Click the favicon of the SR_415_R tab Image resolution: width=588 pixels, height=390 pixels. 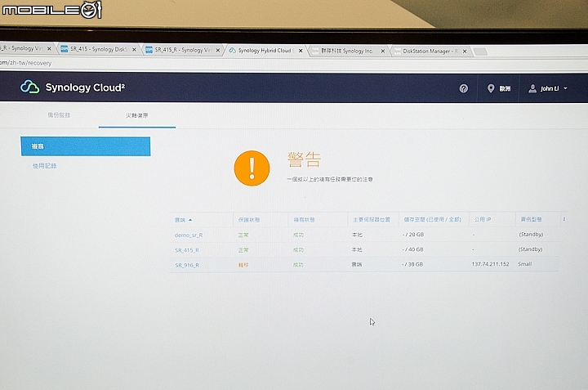tap(149, 50)
